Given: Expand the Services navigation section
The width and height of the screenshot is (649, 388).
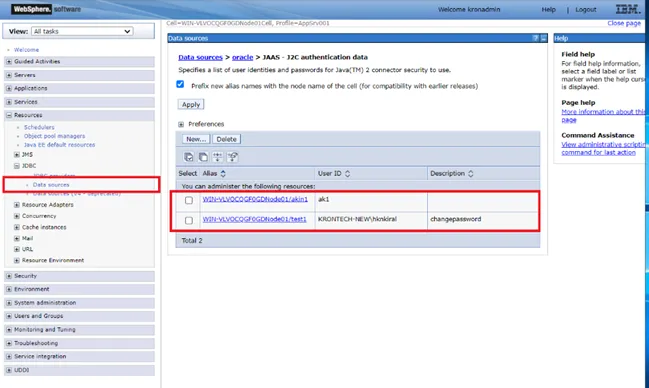Looking at the screenshot, I should (9, 102).
